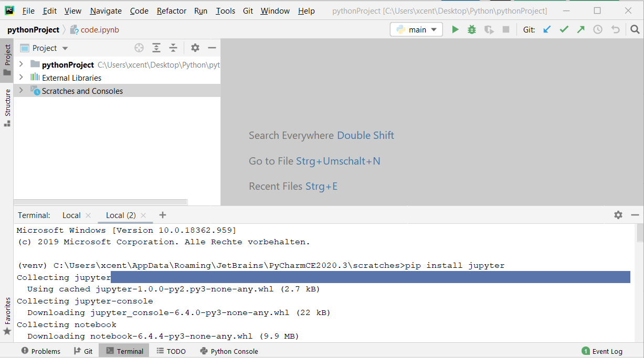Start debugging with the green bug icon

[x=472, y=30]
